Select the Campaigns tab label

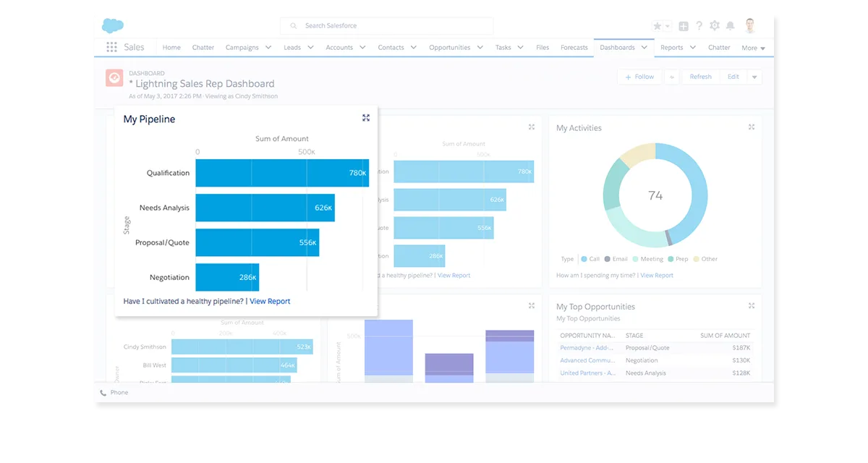click(242, 48)
